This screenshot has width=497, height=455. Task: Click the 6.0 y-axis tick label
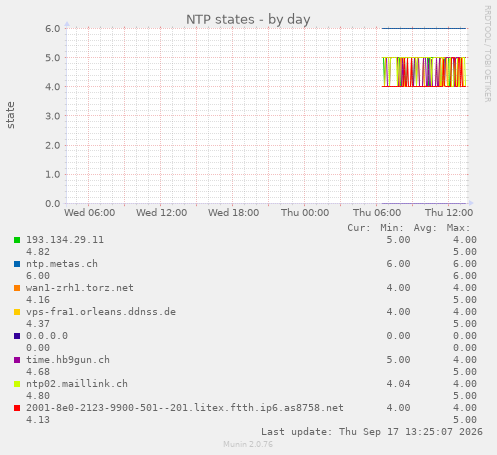pyautogui.click(x=53, y=28)
